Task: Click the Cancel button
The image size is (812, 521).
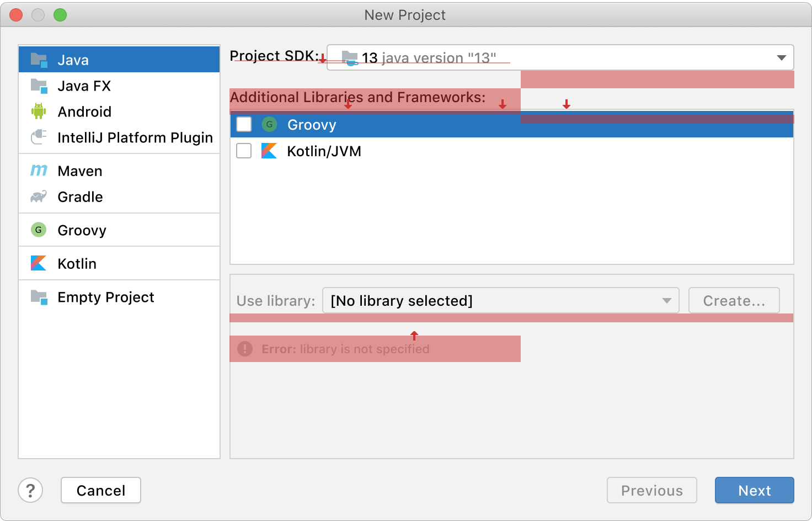Action: (x=101, y=490)
